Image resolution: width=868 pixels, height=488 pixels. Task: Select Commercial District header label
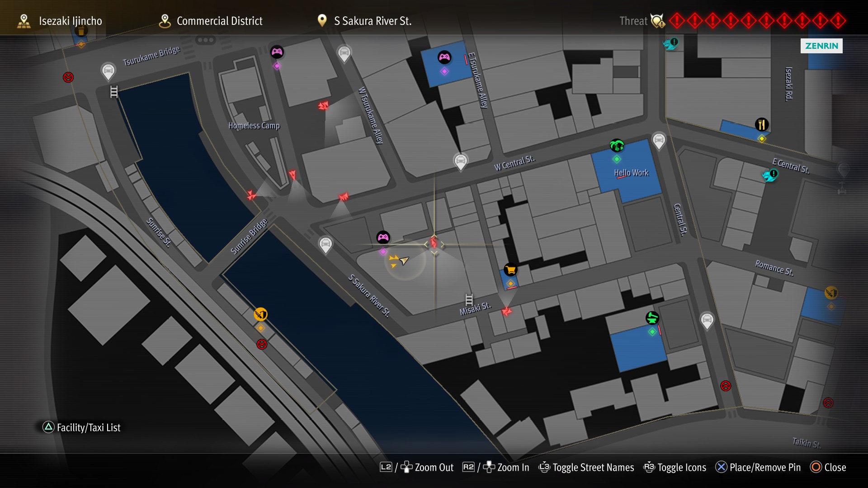pos(219,21)
